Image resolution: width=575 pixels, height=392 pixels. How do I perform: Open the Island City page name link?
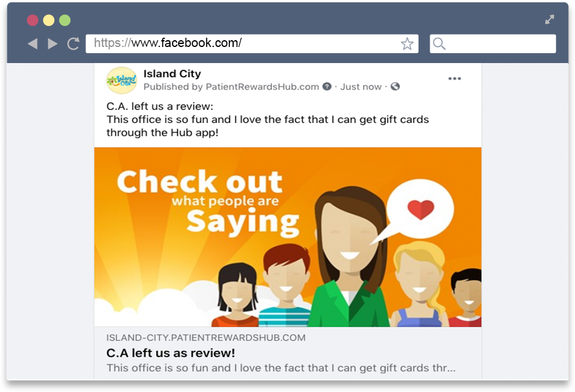pyautogui.click(x=172, y=74)
